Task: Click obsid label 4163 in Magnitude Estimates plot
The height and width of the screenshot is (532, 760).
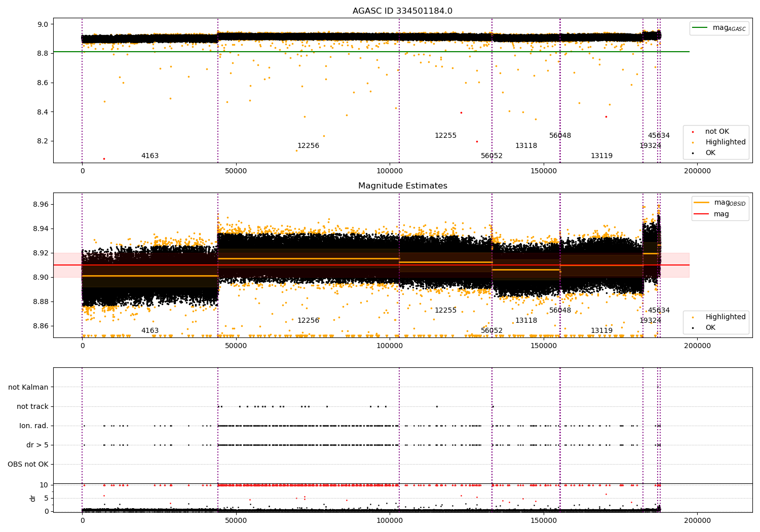Action: [150, 331]
